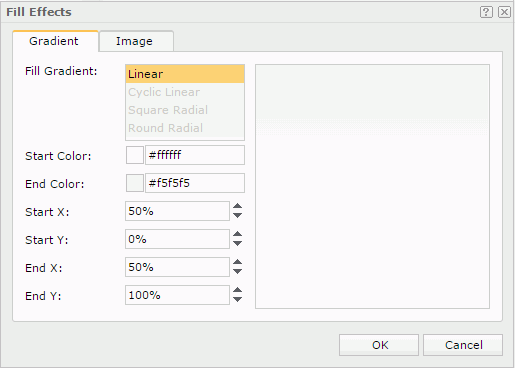Viewport: 515px width, 368px height.
Task: Dismiss dialog with Cancel button
Action: (x=463, y=345)
